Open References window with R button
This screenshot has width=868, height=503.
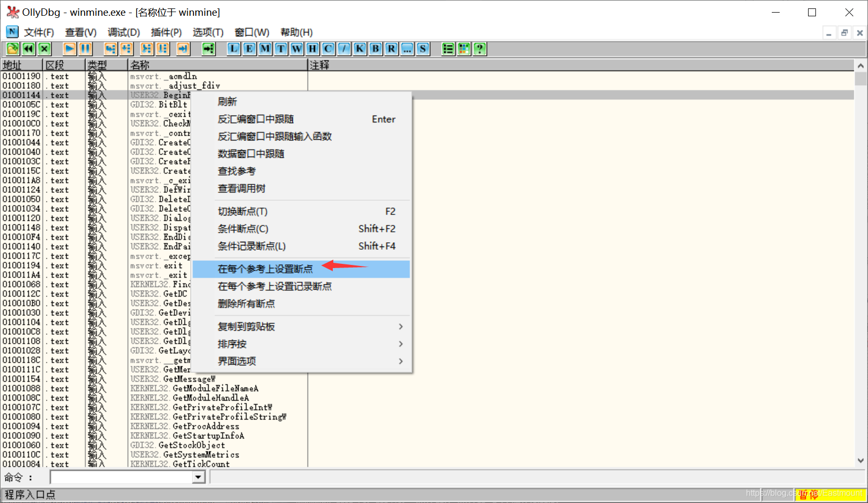(x=391, y=49)
